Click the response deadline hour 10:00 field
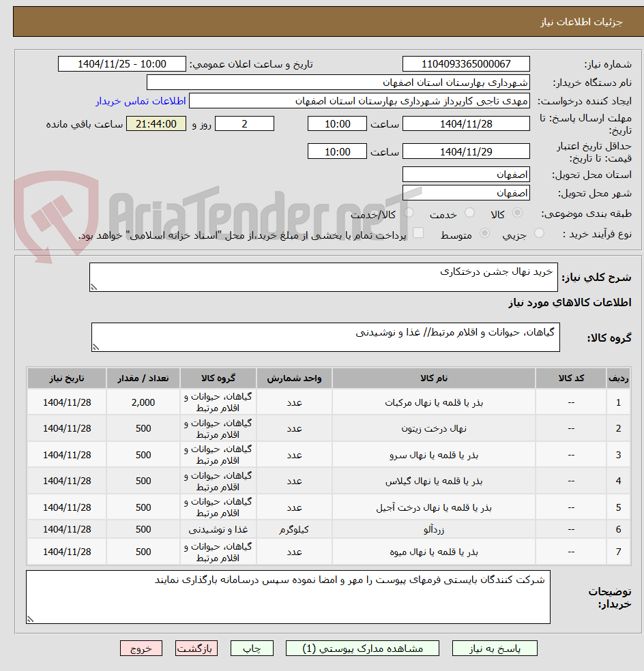The height and width of the screenshot is (671, 644). click(x=337, y=123)
